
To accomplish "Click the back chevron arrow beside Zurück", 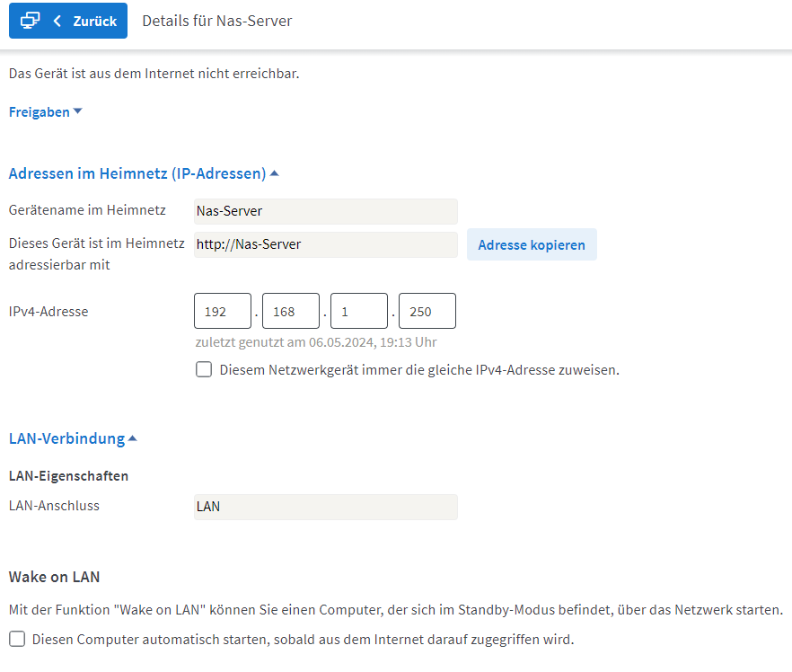I will [x=57, y=21].
